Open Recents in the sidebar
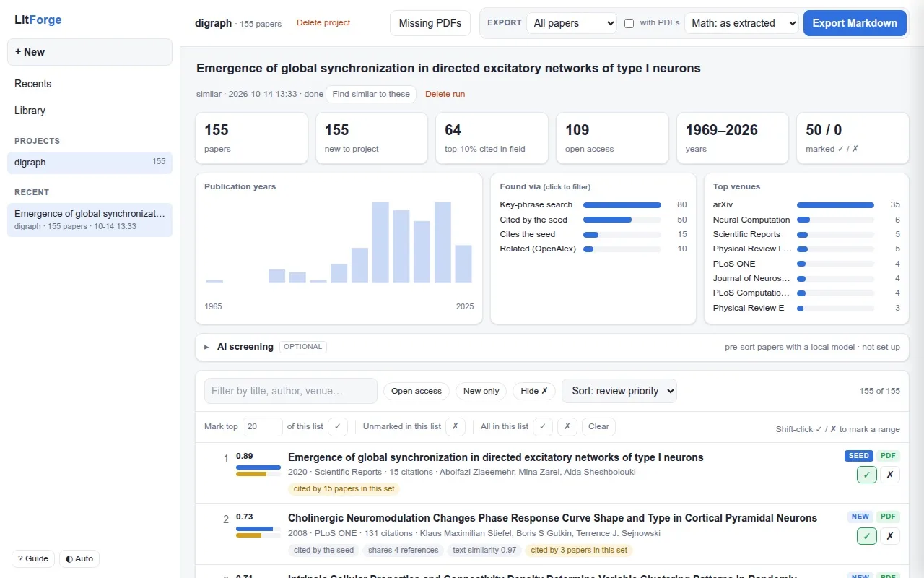Image resolution: width=924 pixels, height=578 pixels. (90, 84)
